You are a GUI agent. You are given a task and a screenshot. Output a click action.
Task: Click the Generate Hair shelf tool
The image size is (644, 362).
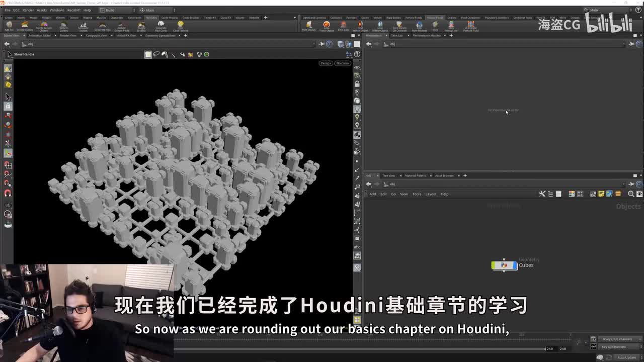pos(102,26)
